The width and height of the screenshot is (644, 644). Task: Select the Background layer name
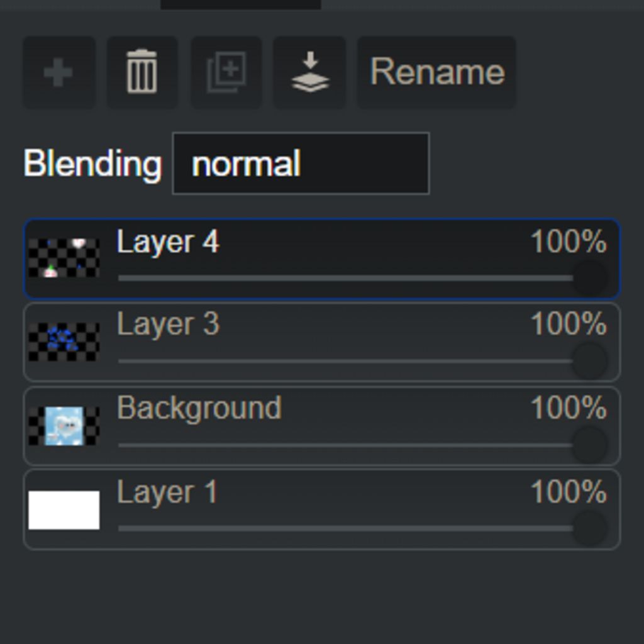click(199, 408)
